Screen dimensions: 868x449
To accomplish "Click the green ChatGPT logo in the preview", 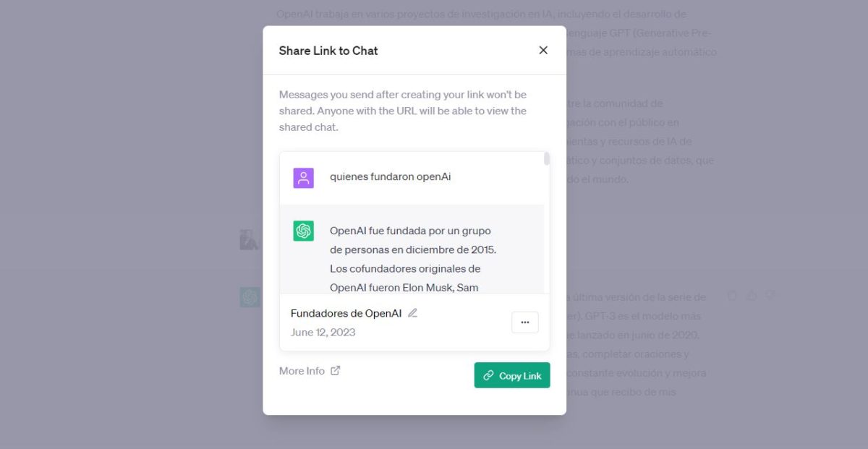I will click(303, 231).
